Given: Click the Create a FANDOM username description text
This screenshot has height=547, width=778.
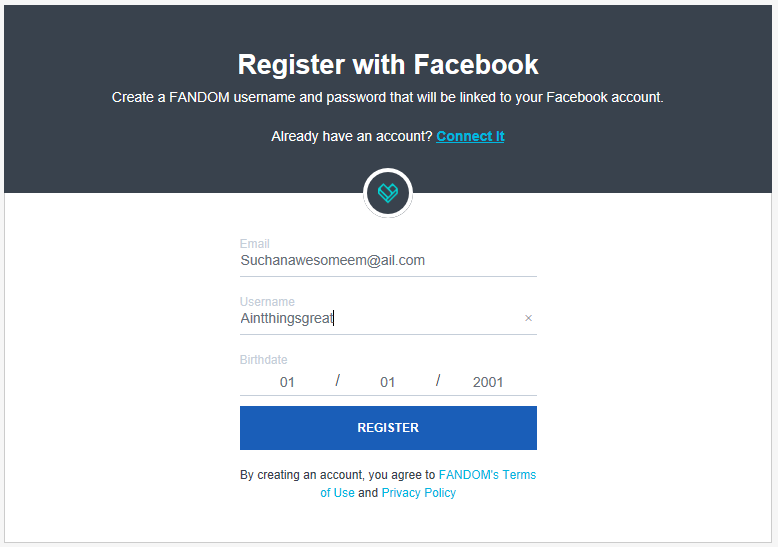Looking at the screenshot, I should tap(388, 98).
